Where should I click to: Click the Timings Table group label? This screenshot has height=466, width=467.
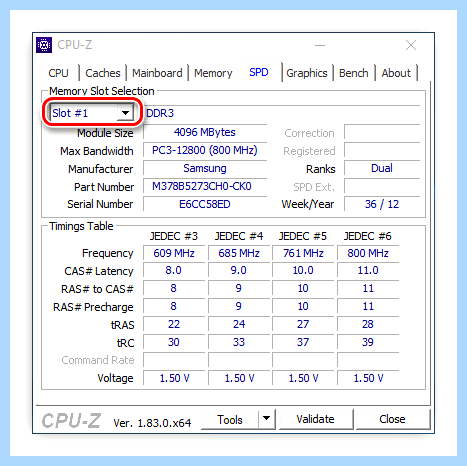[81, 226]
